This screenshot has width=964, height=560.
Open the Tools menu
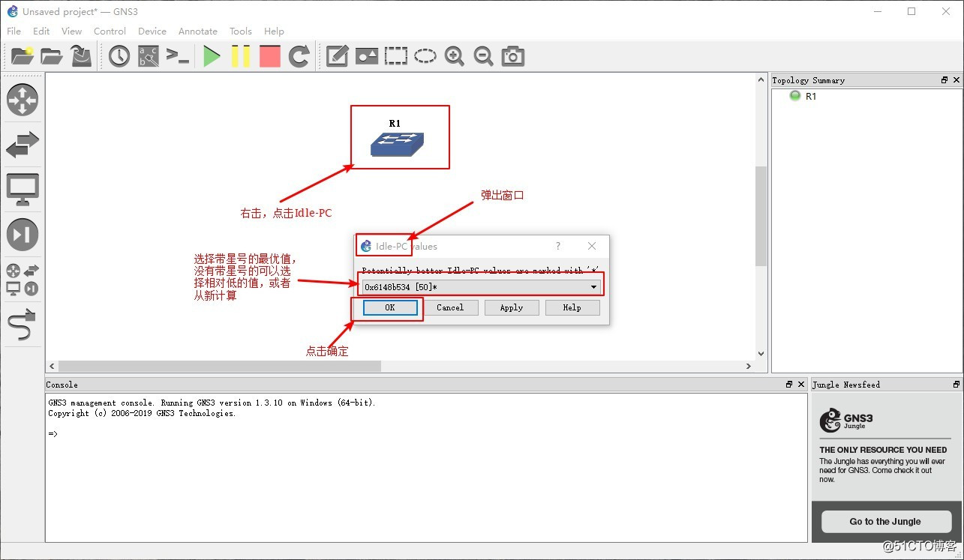(241, 31)
